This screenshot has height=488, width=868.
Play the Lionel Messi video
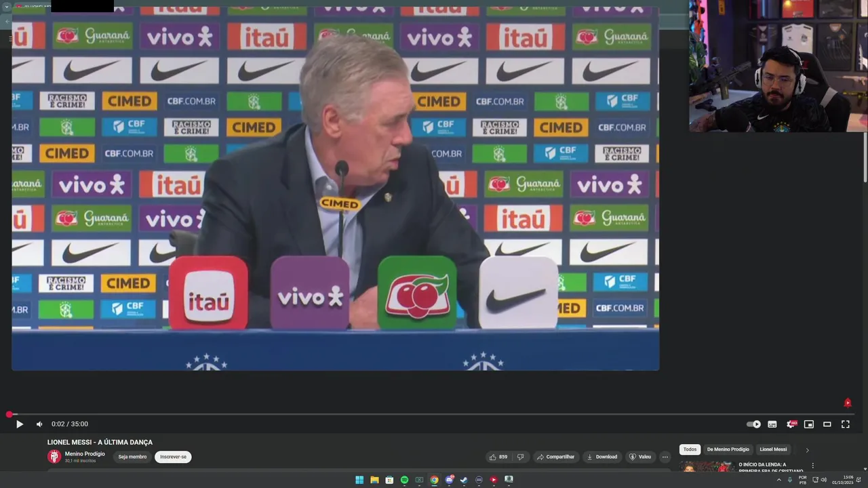pos(19,424)
